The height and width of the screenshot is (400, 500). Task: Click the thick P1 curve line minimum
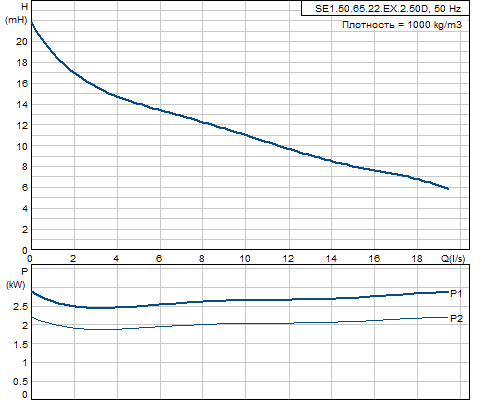click(x=97, y=308)
